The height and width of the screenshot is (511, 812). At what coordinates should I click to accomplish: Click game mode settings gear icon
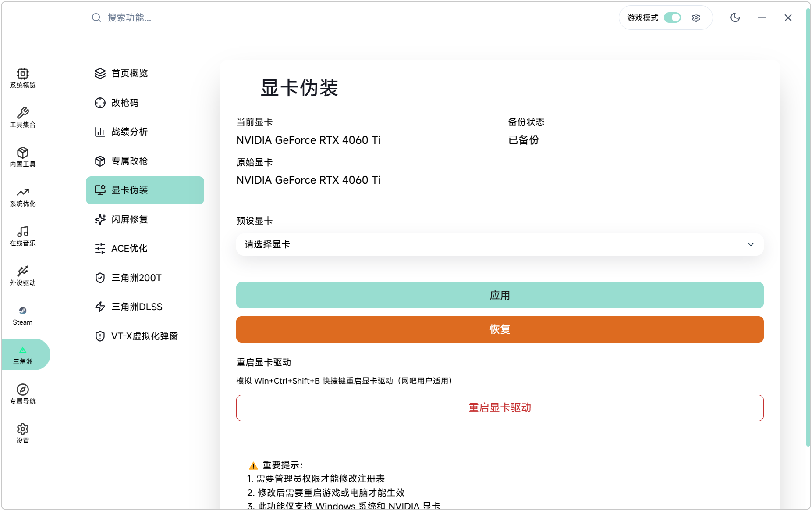(x=696, y=18)
